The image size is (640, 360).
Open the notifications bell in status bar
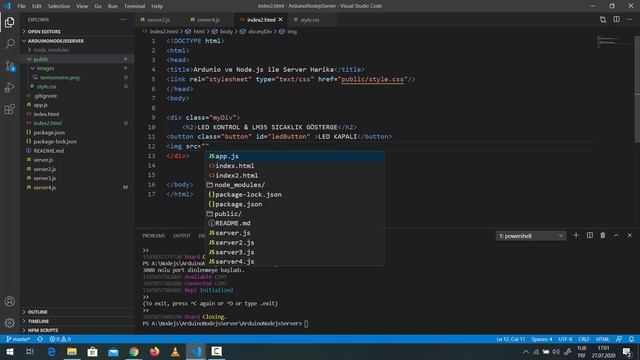(631, 339)
